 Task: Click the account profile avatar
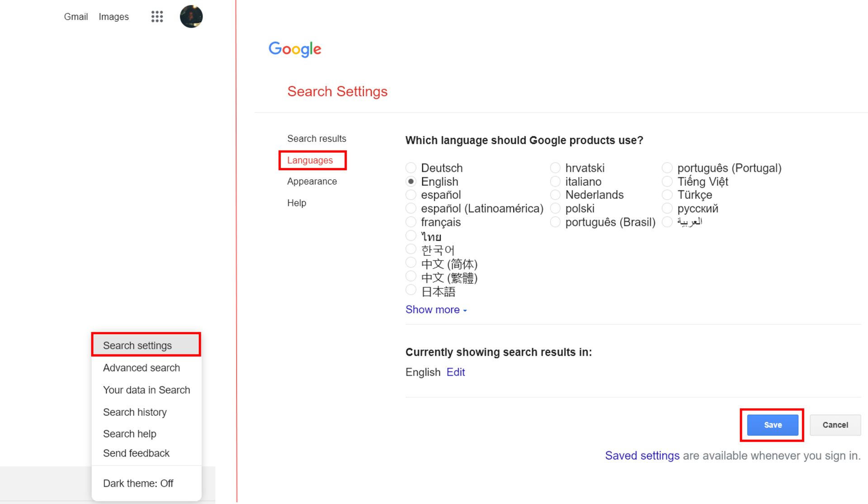click(x=191, y=17)
